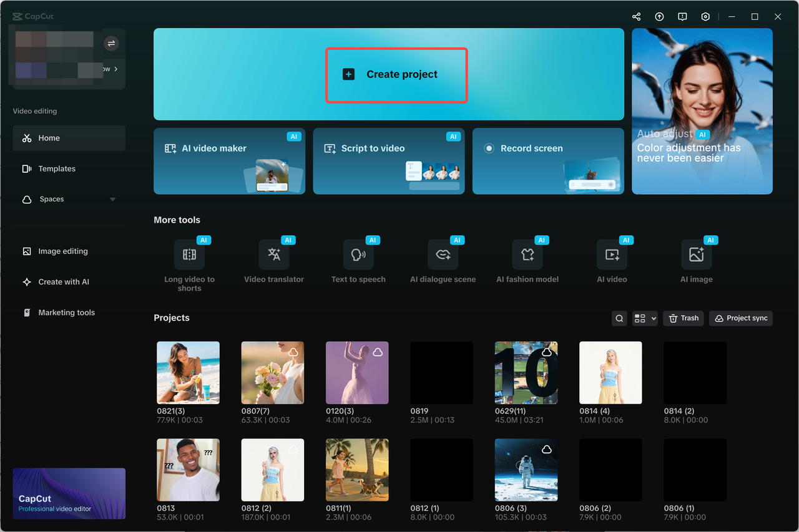Open the AI video maker tool
This screenshot has height=532, width=799.
tap(229, 161)
